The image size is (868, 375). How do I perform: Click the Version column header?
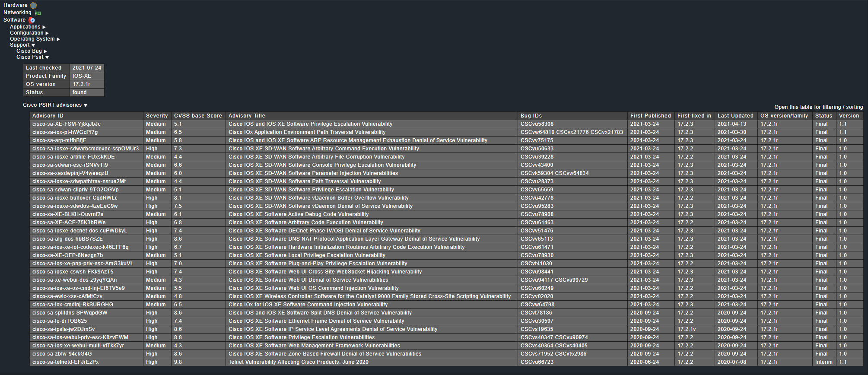click(850, 116)
